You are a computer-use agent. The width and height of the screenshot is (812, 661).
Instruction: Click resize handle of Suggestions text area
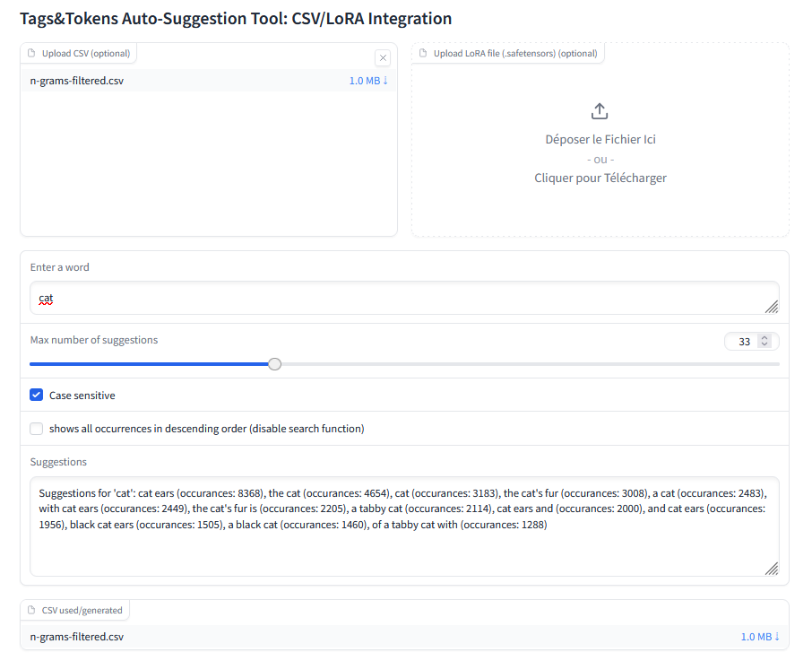pos(772,568)
